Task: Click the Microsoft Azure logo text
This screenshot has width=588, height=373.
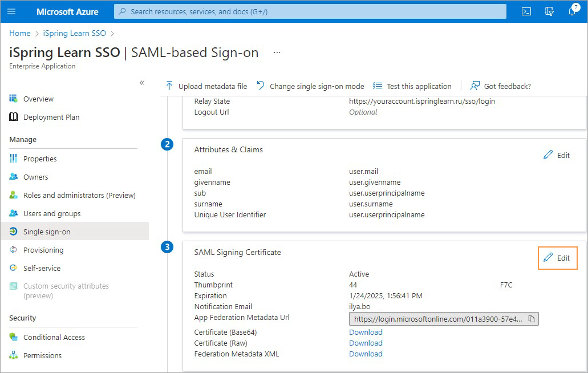Action: [x=67, y=11]
